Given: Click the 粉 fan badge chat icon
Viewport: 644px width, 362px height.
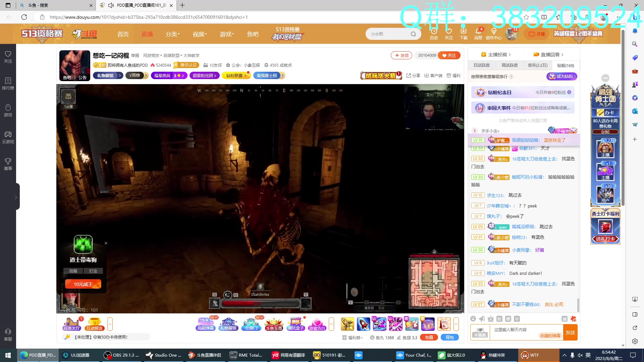Looking at the screenshot, I should coord(499,318).
